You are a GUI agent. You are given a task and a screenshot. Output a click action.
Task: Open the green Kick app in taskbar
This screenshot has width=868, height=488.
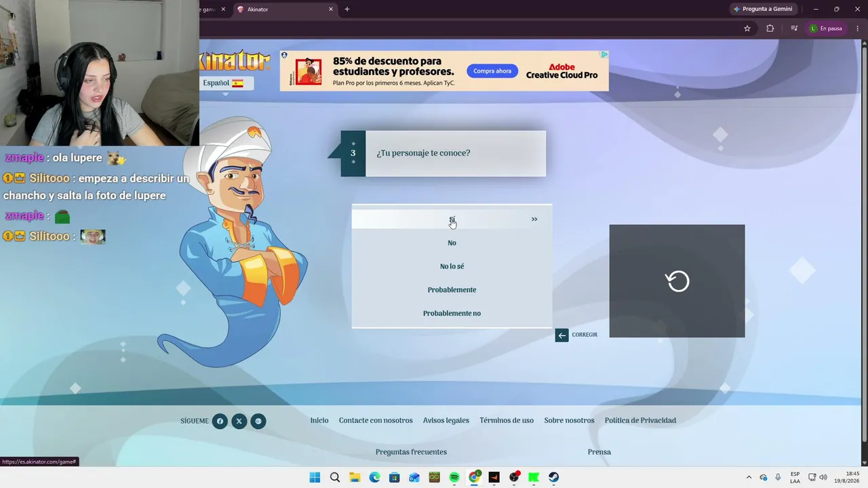coord(534,477)
